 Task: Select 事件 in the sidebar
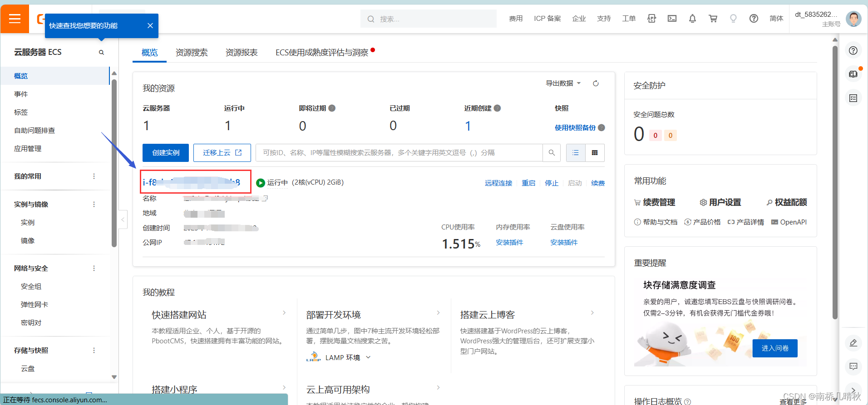click(21, 94)
